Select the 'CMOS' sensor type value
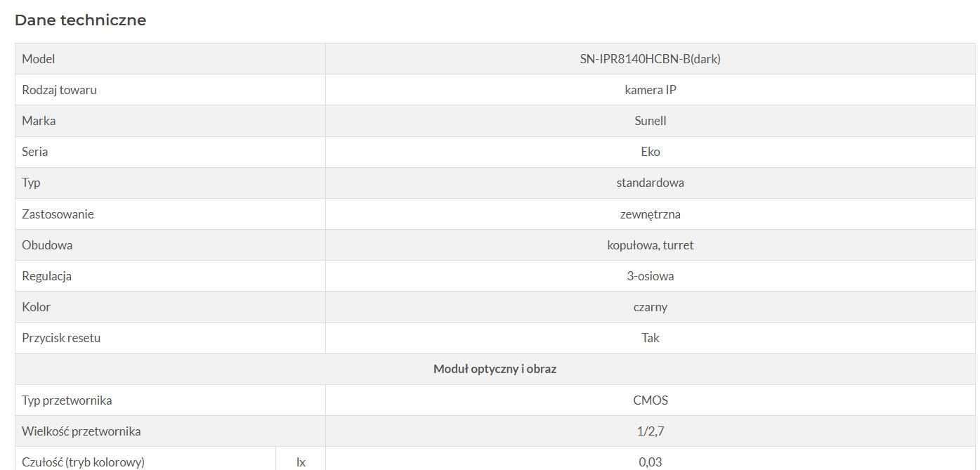Viewport: 980px width, 470px height. point(650,400)
